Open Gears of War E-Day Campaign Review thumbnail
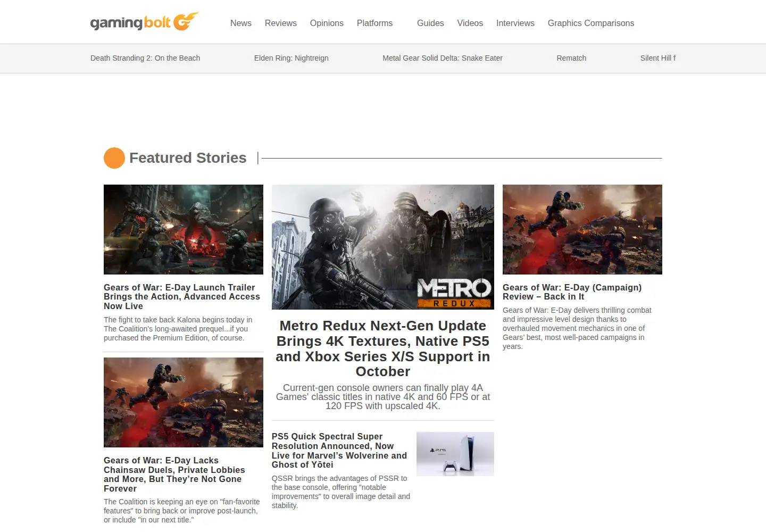This screenshot has height=532, width=766. pos(582,229)
